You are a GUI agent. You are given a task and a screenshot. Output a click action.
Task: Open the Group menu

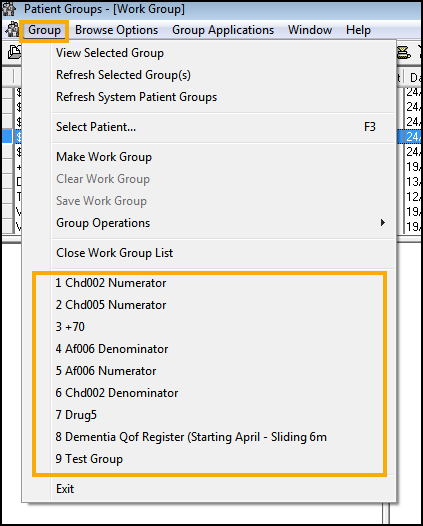44,30
